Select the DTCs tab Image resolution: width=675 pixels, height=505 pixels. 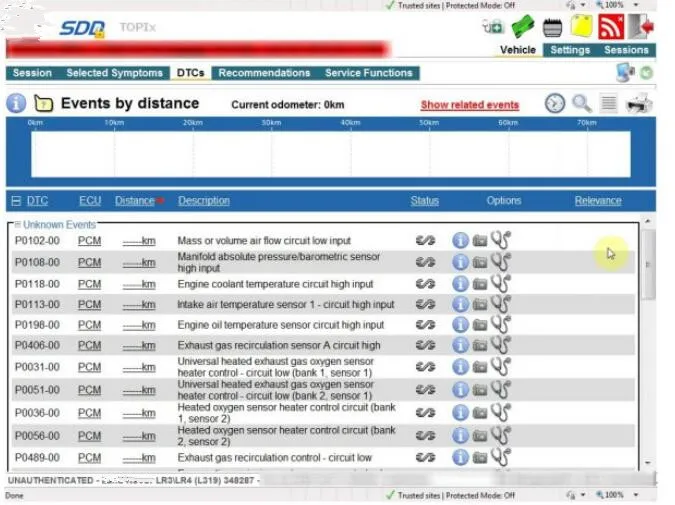pyautogui.click(x=190, y=73)
